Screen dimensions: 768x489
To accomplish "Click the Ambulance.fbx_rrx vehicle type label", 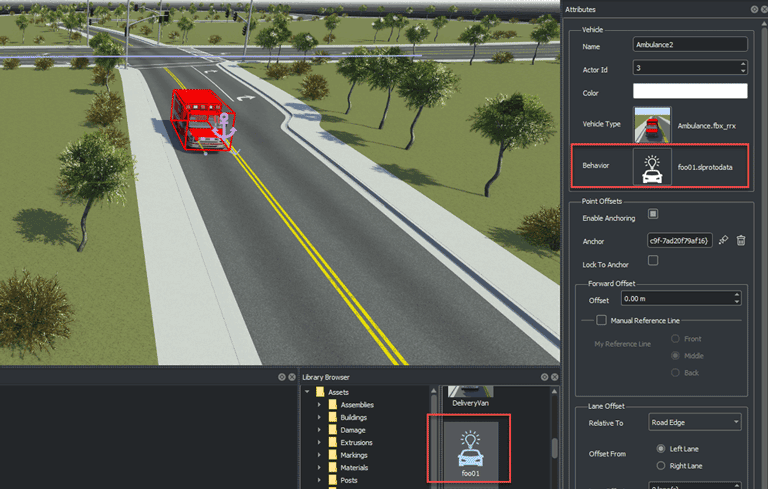I will click(706, 125).
